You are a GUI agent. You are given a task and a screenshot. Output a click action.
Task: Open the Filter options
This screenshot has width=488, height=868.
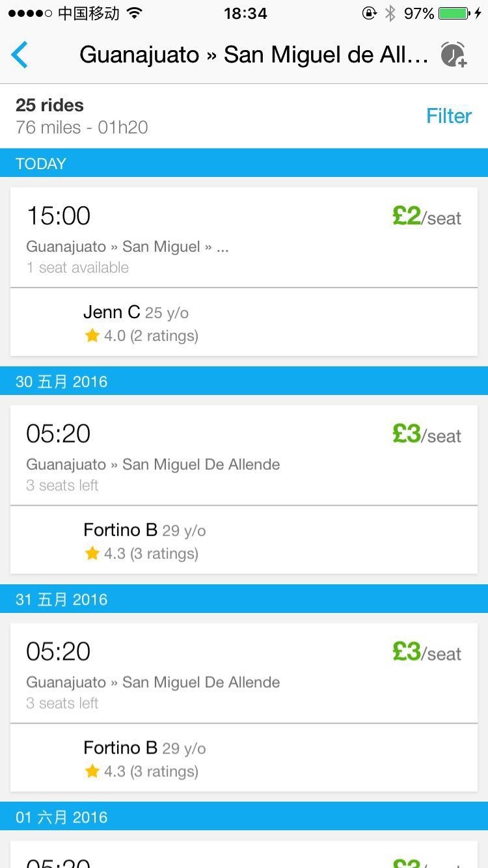coord(448,116)
